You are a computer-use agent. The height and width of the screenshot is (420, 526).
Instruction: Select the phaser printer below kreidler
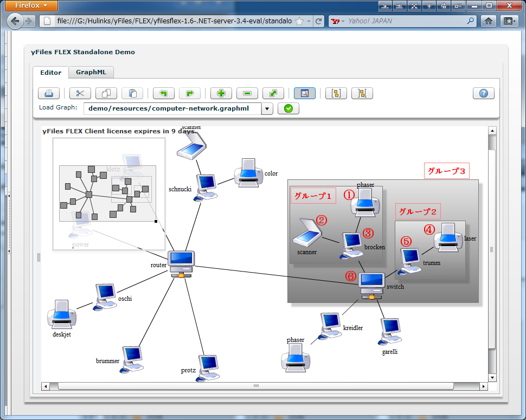coord(296,358)
